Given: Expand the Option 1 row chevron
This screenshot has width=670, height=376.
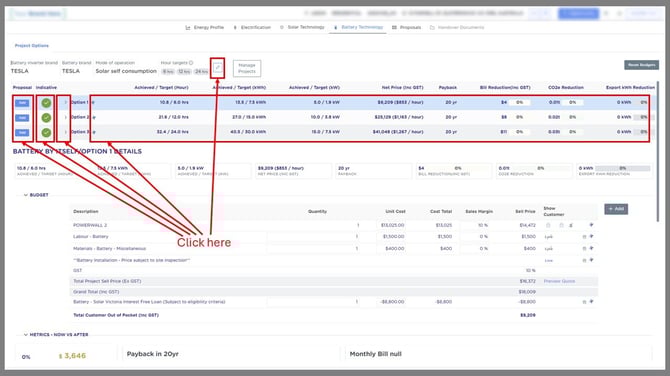Looking at the screenshot, I should tap(65, 103).
